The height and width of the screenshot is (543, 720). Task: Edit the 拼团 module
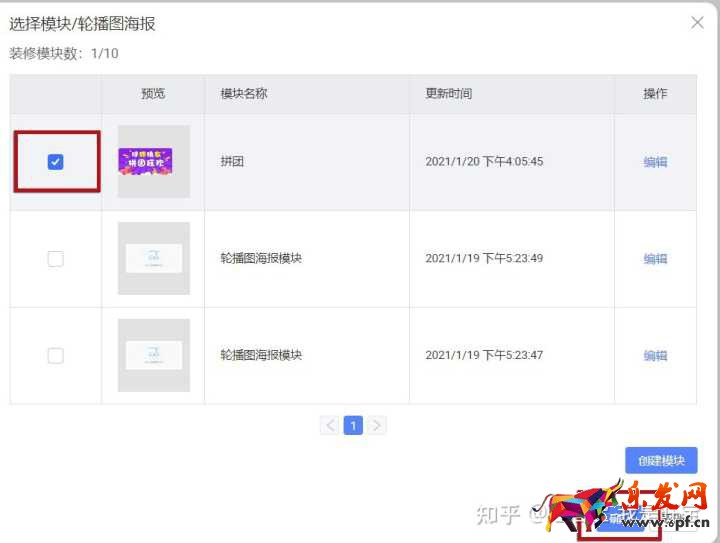[x=655, y=162]
